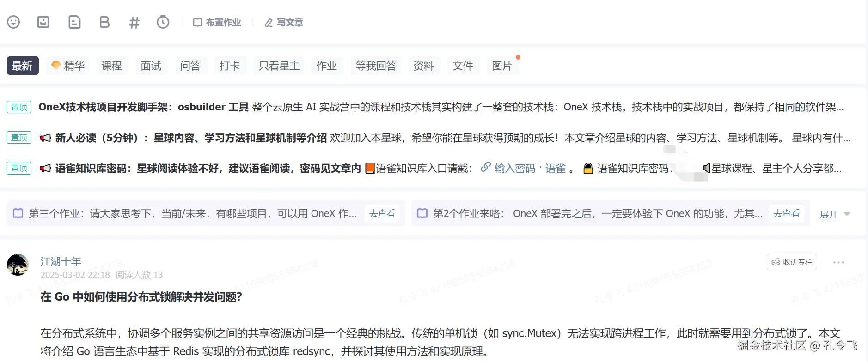Screen dimensions: 868x362
Task: Click megaphone icon beside 新人必读
Action: pyautogui.click(x=45, y=138)
